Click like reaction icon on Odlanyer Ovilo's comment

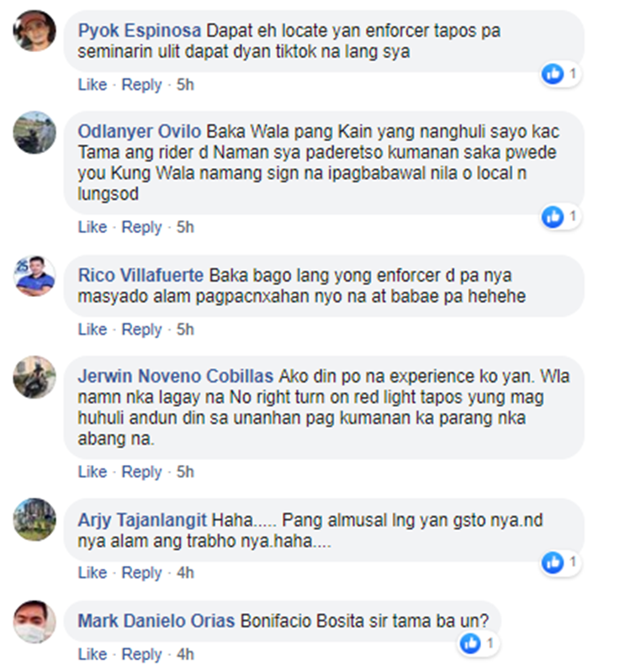[x=553, y=216]
